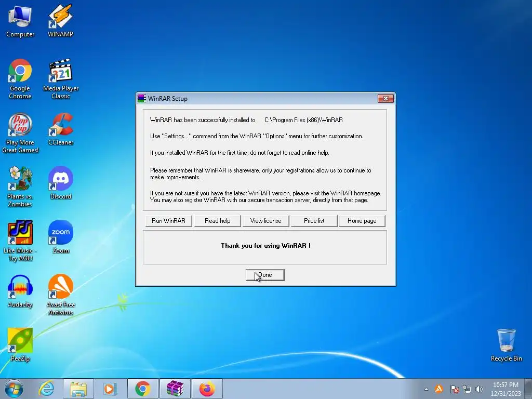
Task: Show hidden system tray icons arrow
Action: tap(426, 389)
